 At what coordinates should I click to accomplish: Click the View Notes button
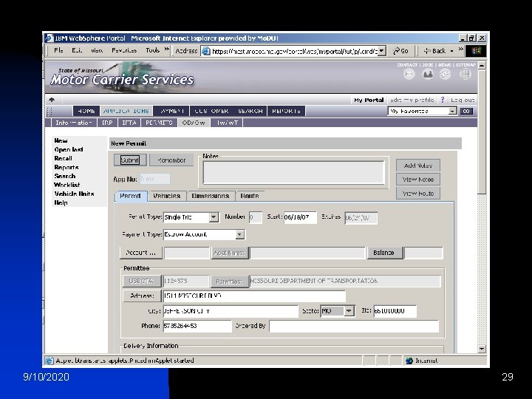pyautogui.click(x=418, y=180)
